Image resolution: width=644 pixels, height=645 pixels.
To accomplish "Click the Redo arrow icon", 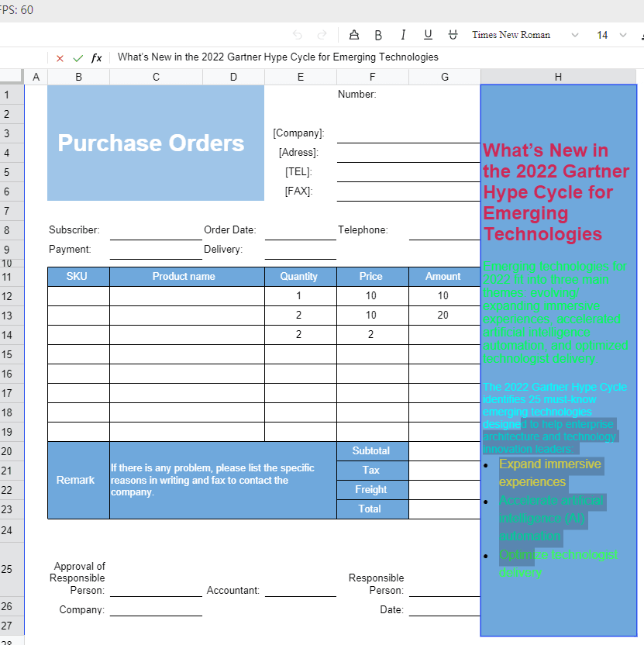I will coord(322,35).
